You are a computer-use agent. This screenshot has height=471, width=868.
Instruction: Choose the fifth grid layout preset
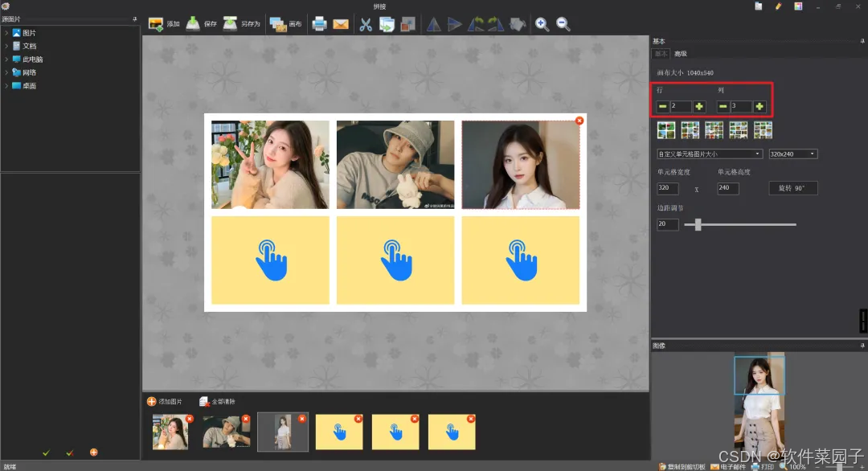pyautogui.click(x=763, y=130)
